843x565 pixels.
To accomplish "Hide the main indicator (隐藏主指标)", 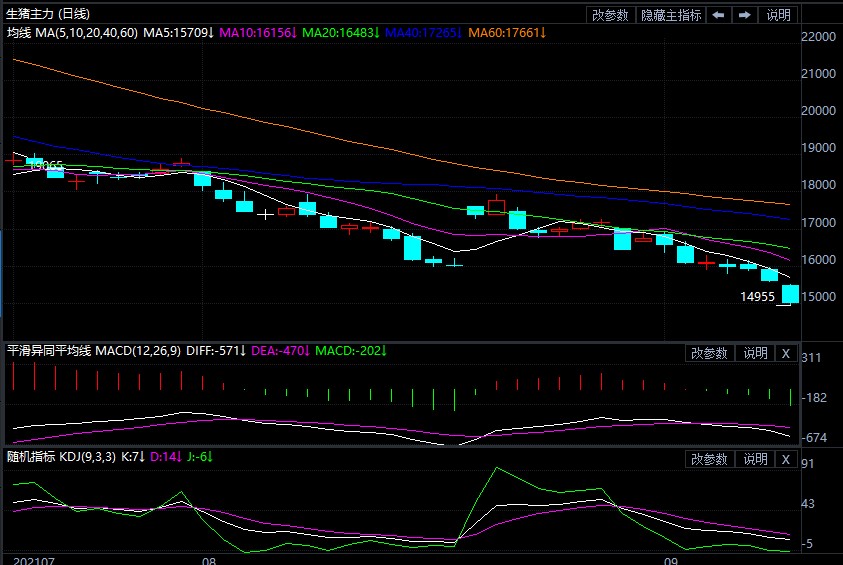I will (670, 15).
